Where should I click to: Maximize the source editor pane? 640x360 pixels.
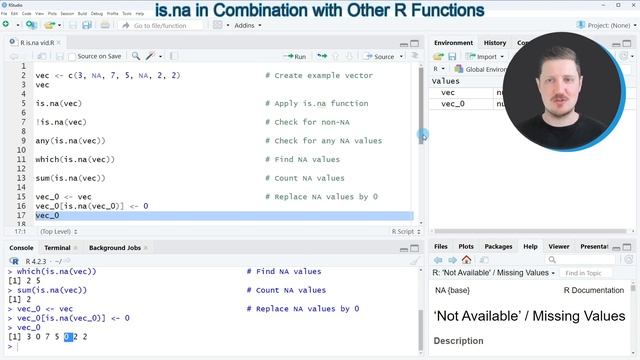click(x=415, y=43)
